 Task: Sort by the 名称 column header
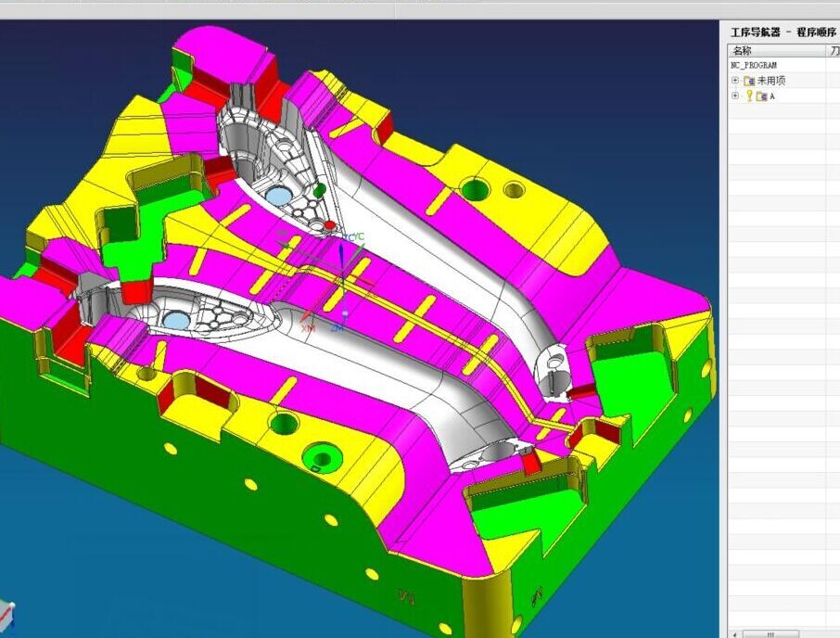(742, 51)
